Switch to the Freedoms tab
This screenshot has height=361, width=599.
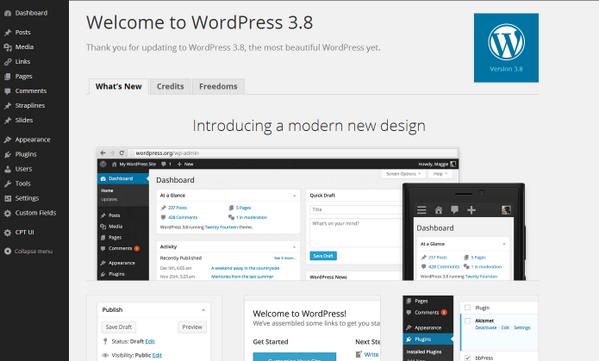coord(218,86)
